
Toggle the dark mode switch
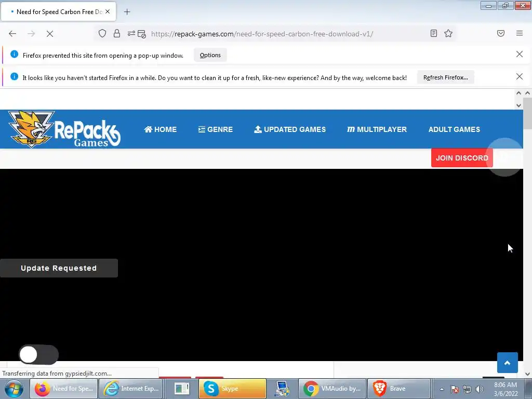tap(38, 354)
